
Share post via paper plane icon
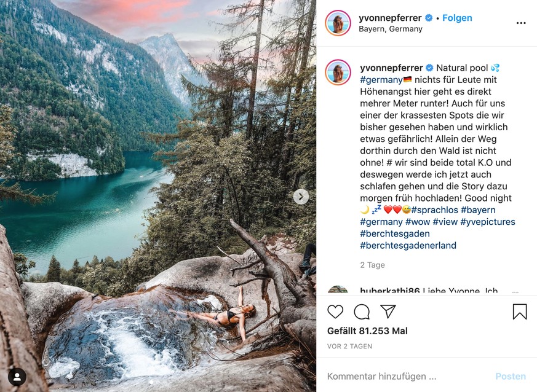(388, 312)
